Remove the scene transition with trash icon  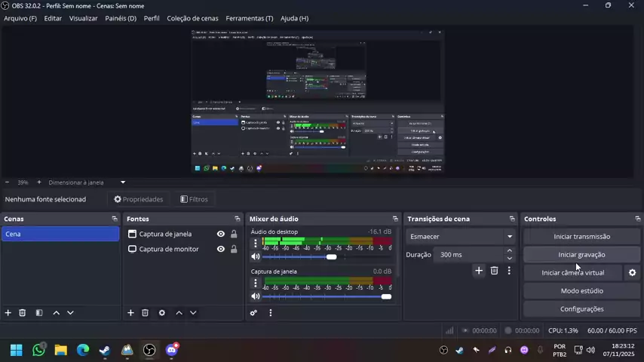point(494,271)
